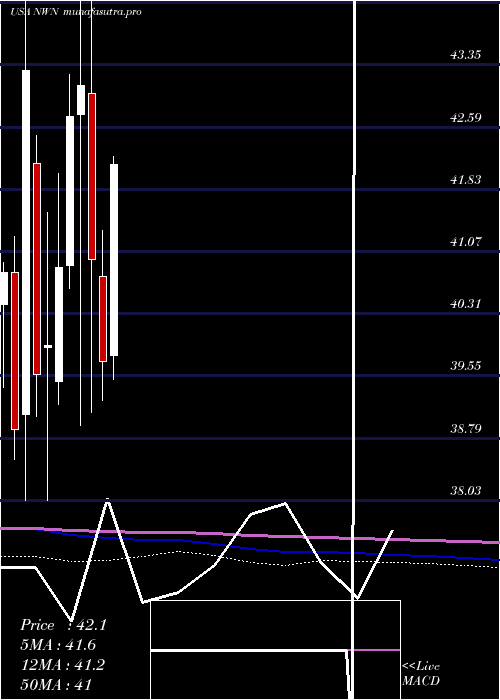Click the 38.03 price axis label

(x=466, y=491)
